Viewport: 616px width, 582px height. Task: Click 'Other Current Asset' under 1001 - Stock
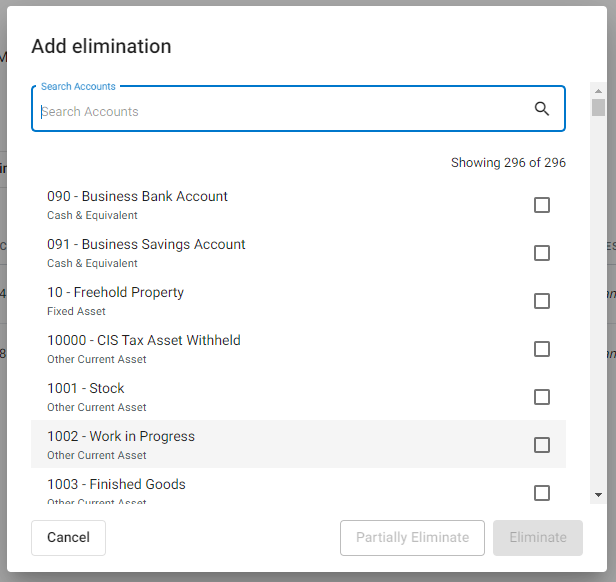[97, 407]
